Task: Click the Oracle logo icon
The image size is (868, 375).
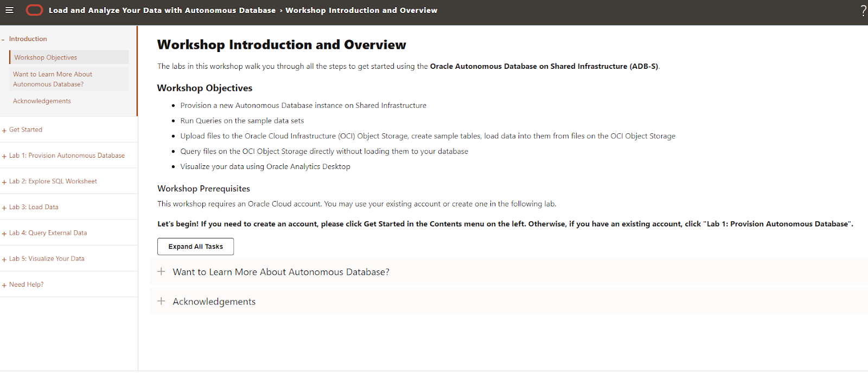Action: [x=34, y=10]
